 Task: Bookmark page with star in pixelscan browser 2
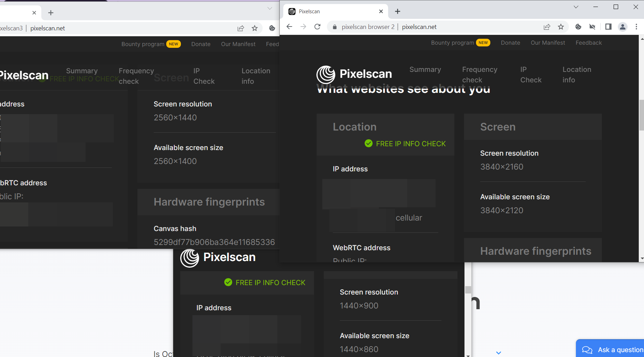[x=561, y=27]
